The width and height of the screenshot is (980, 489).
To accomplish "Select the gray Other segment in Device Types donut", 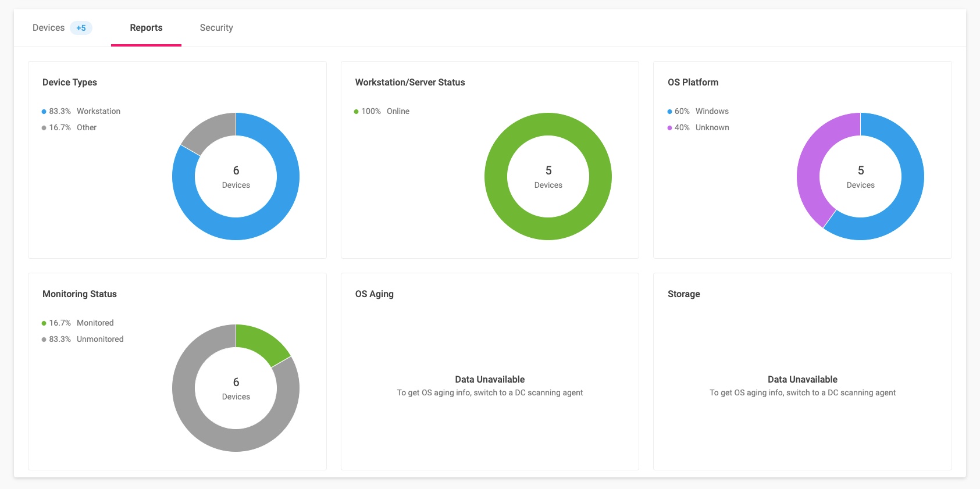I will click(x=212, y=130).
